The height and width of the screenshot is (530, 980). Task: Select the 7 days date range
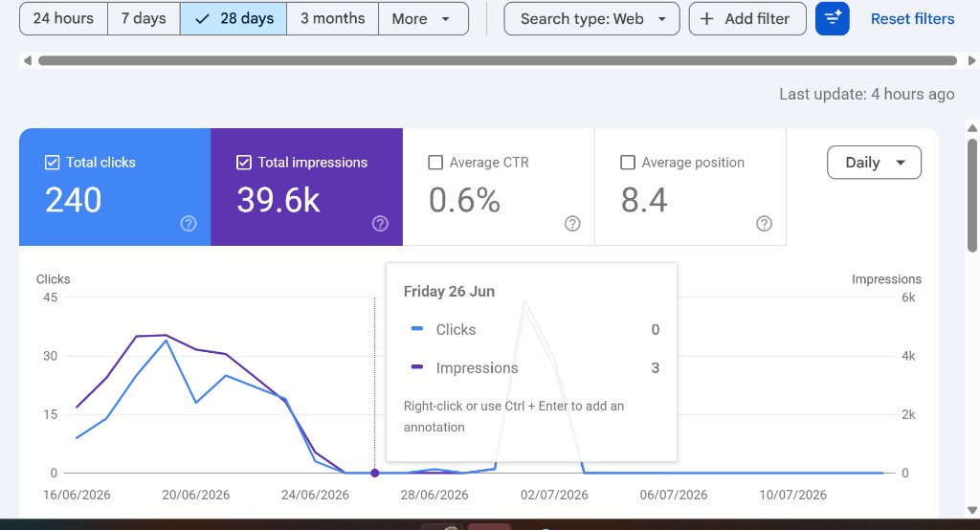(x=144, y=19)
